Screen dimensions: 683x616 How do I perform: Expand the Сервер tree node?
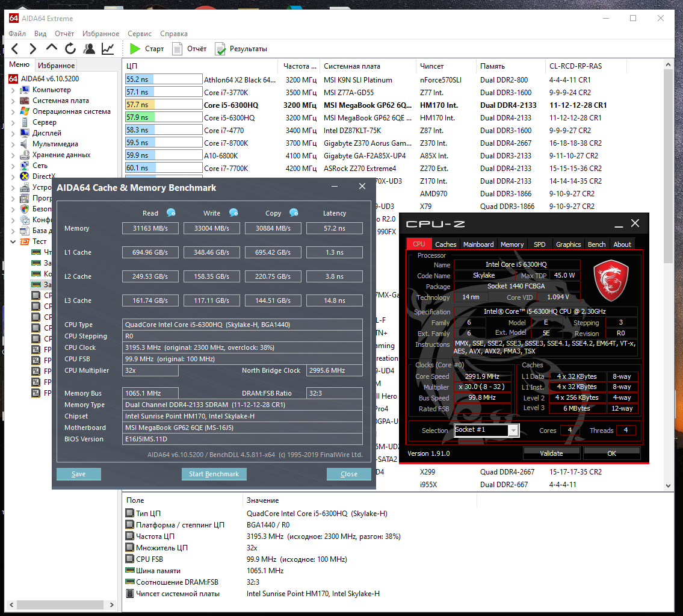pos(13,123)
